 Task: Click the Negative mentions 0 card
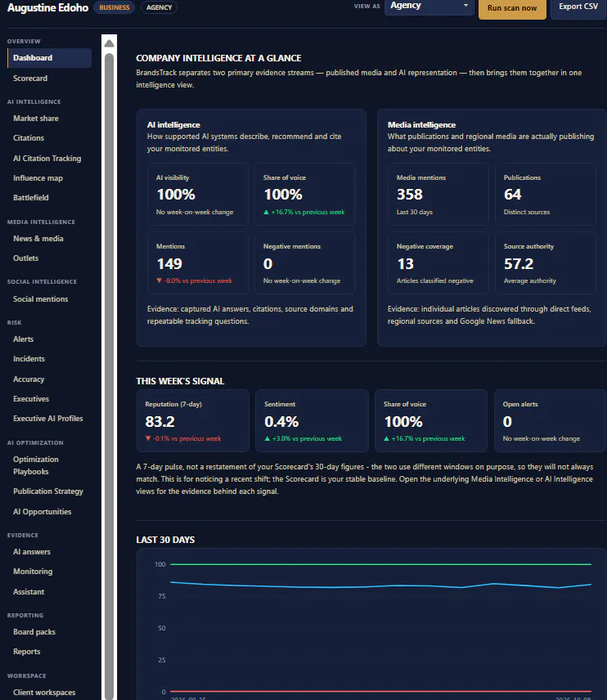tap(305, 262)
